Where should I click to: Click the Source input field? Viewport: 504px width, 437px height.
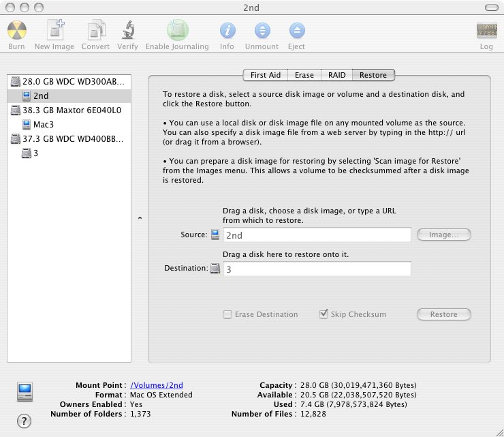tap(317, 235)
